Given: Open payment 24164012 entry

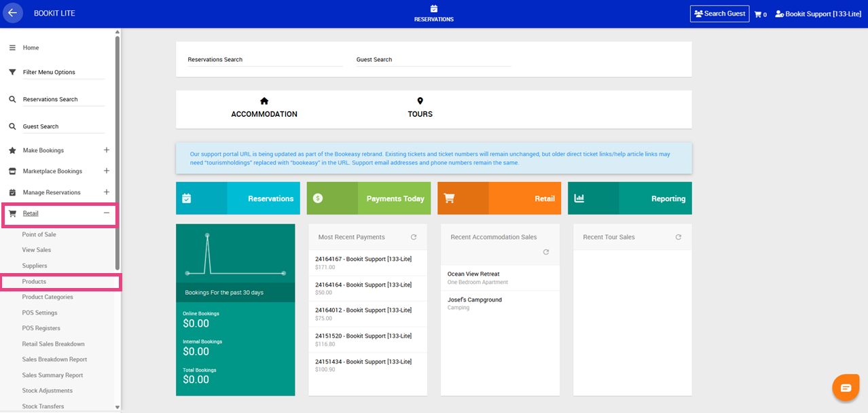Looking at the screenshot, I should 367,314.
